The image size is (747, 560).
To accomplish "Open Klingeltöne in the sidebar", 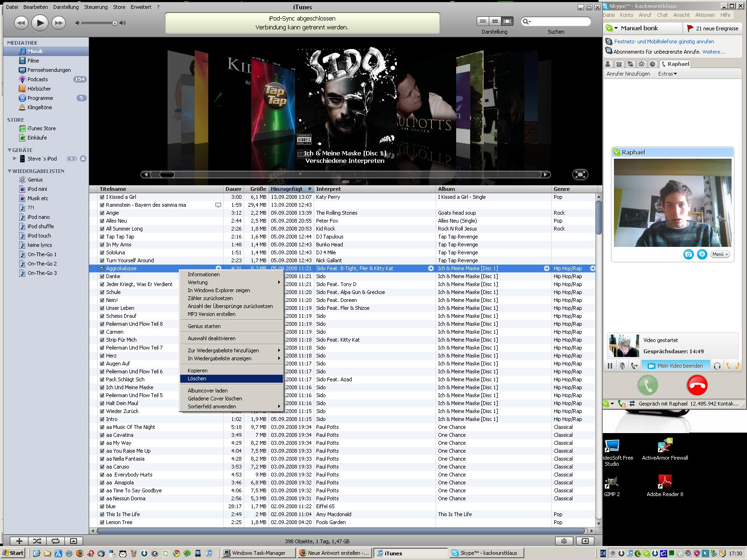I will pyautogui.click(x=40, y=107).
